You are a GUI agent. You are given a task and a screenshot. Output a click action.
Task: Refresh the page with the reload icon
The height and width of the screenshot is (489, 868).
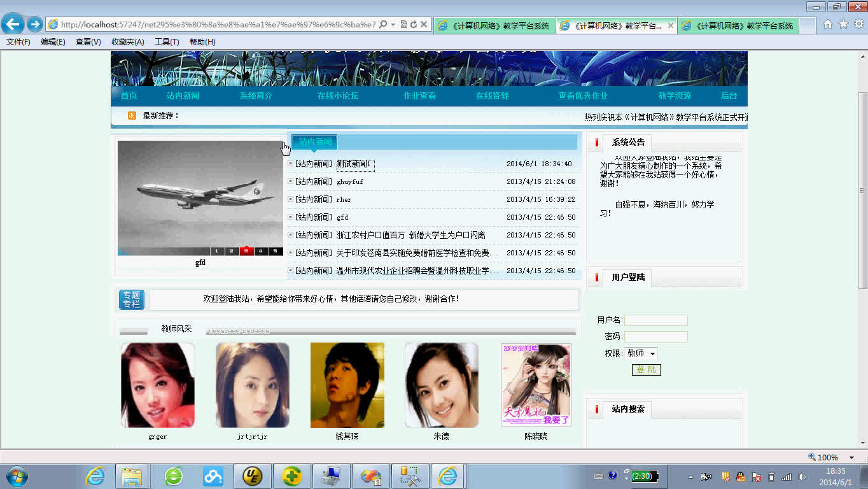(x=413, y=25)
